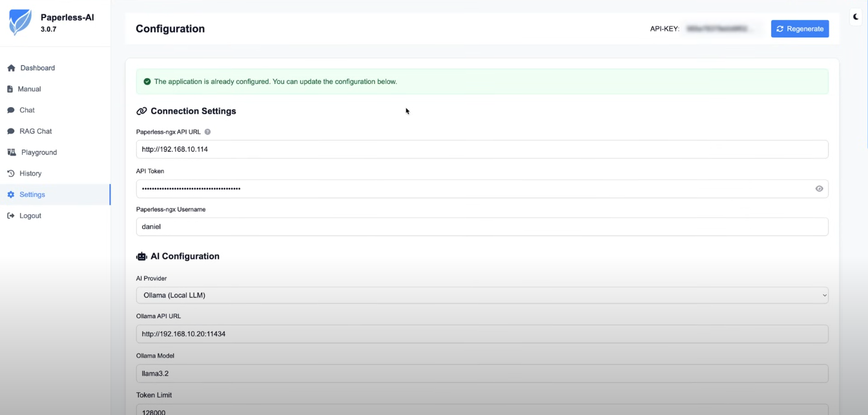Viewport: 868px width, 415px height.
Task: Reveal the API Token with the eye icon
Action: pyautogui.click(x=819, y=188)
